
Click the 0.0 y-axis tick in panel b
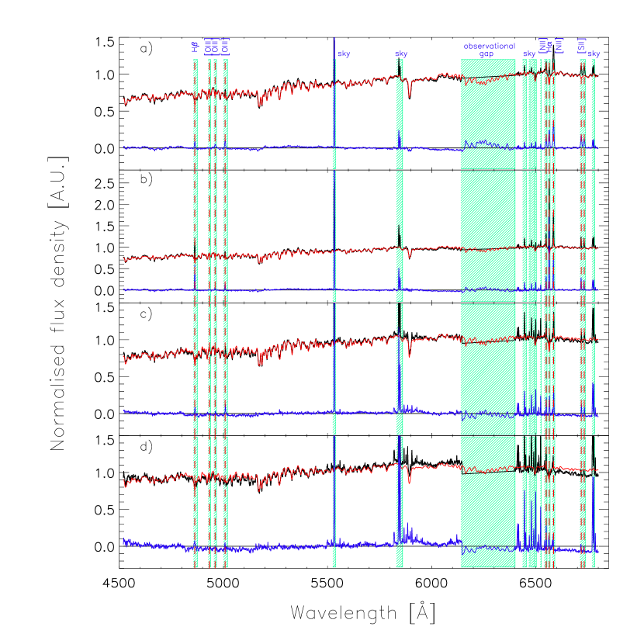pyautogui.click(x=104, y=291)
